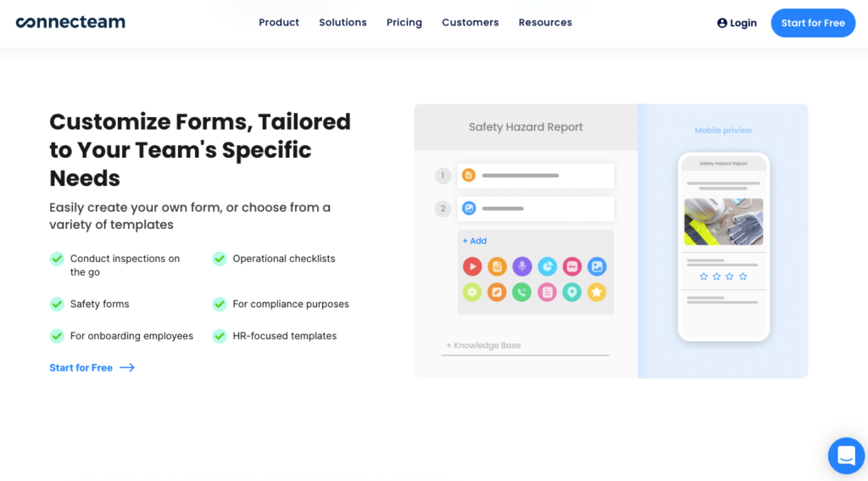Click checkmark next to HR-focused templates

pos(220,336)
